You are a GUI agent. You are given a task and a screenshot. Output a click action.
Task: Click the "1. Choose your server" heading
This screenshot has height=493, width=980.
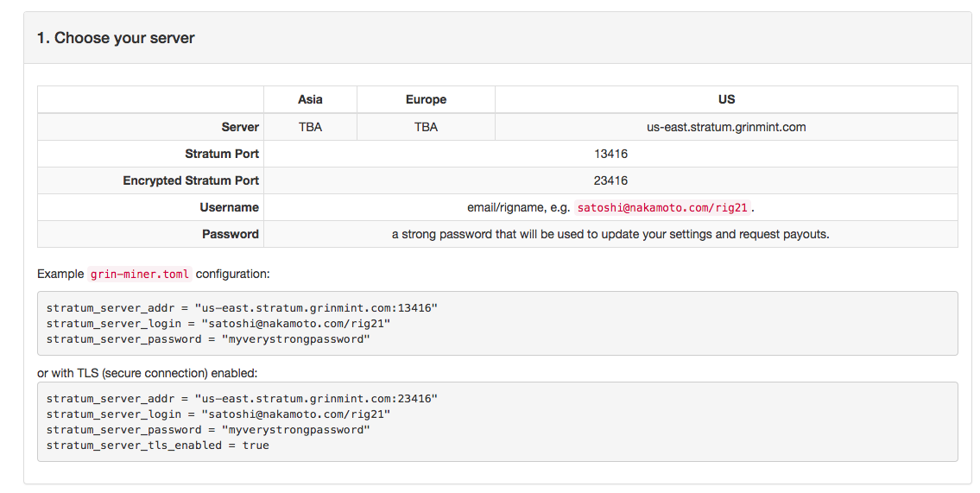116,38
